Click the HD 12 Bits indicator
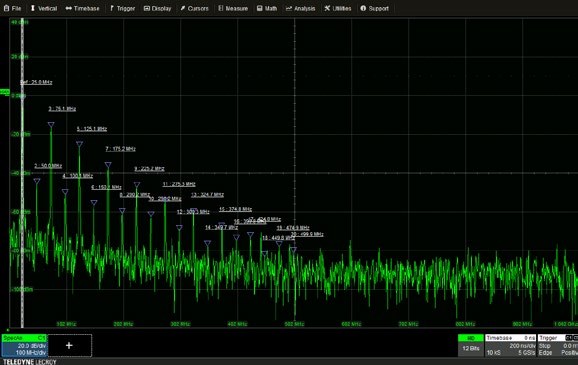Viewport: 578px width, 365px height. 471,345
